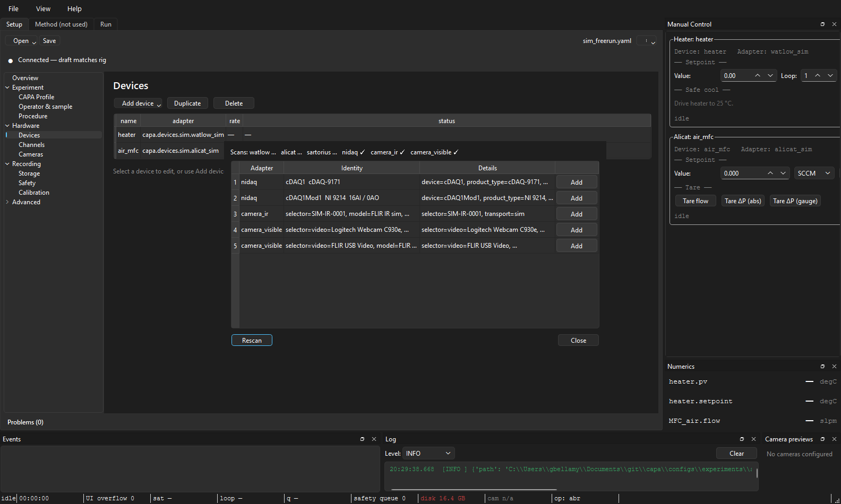The width and height of the screenshot is (841, 504).
Task: Close the device scan dialog
Action: [578, 341]
